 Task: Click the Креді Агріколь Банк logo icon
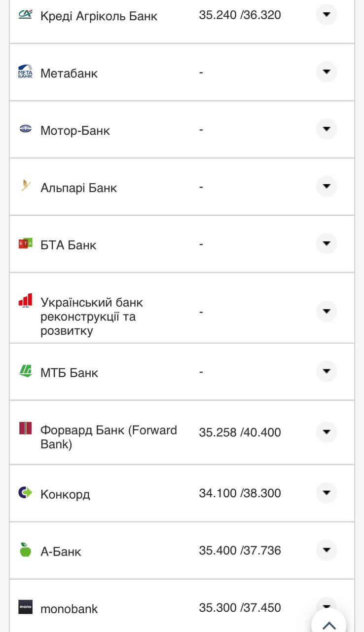(x=25, y=14)
